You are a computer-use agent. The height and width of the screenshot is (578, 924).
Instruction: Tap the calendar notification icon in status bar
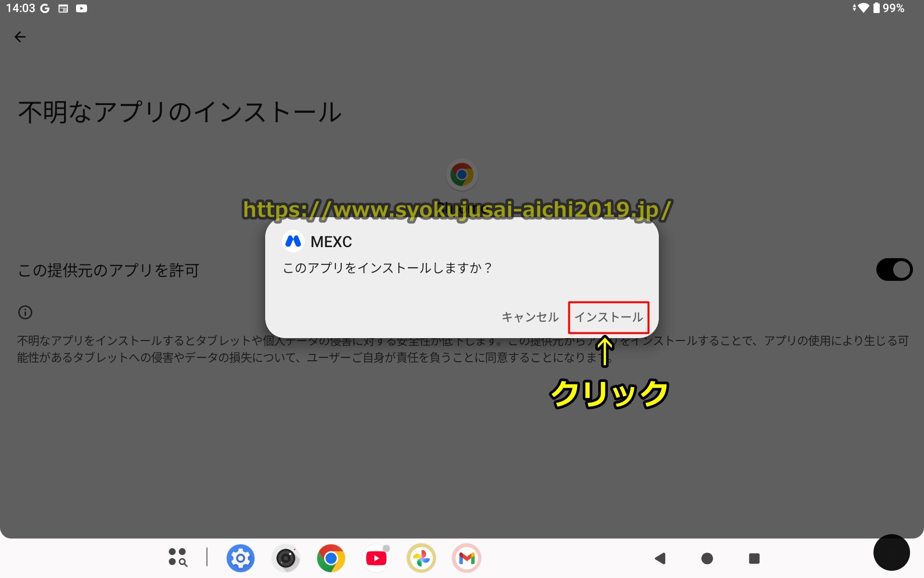(63, 8)
